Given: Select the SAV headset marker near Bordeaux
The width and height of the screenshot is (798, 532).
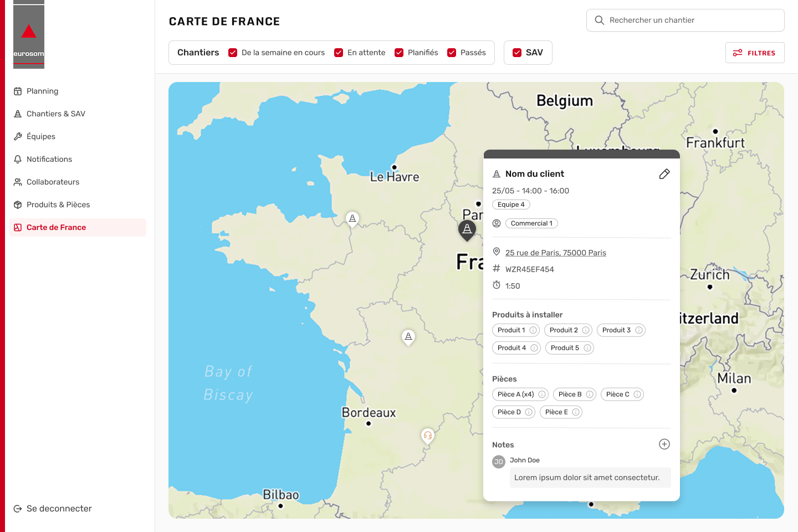Looking at the screenshot, I should [427, 436].
